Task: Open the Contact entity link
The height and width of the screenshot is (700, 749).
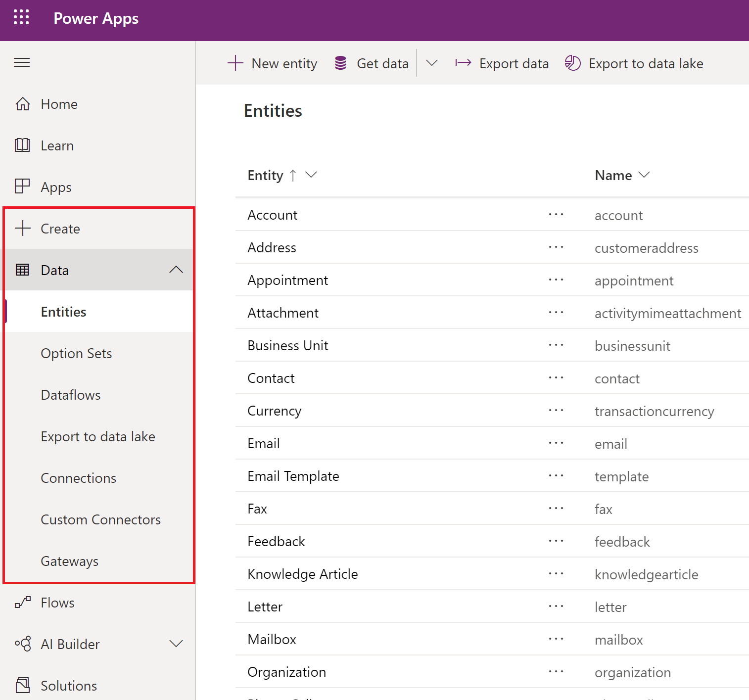Action: 271,378
